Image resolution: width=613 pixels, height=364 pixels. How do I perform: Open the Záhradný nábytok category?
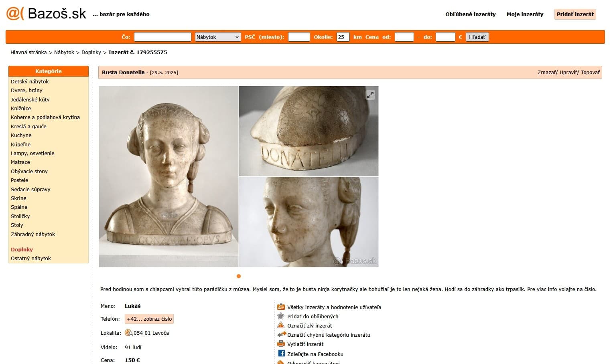click(x=33, y=234)
